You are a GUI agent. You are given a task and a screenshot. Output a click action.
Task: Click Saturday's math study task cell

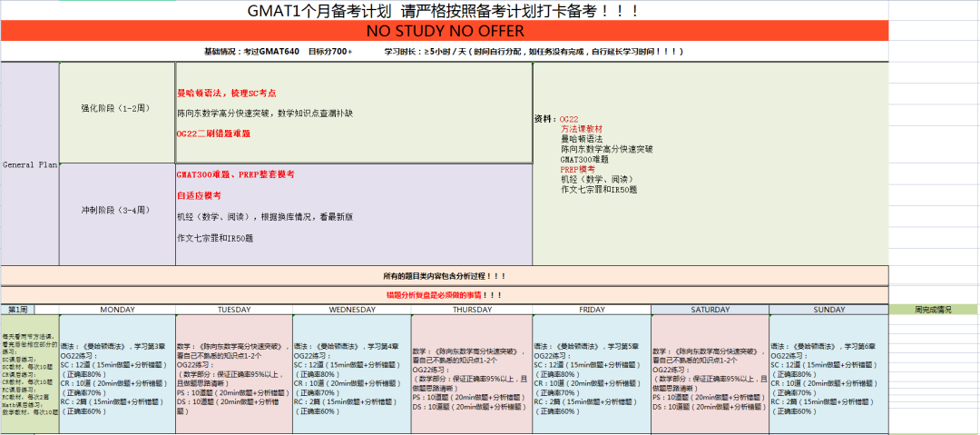pos(710,374)
